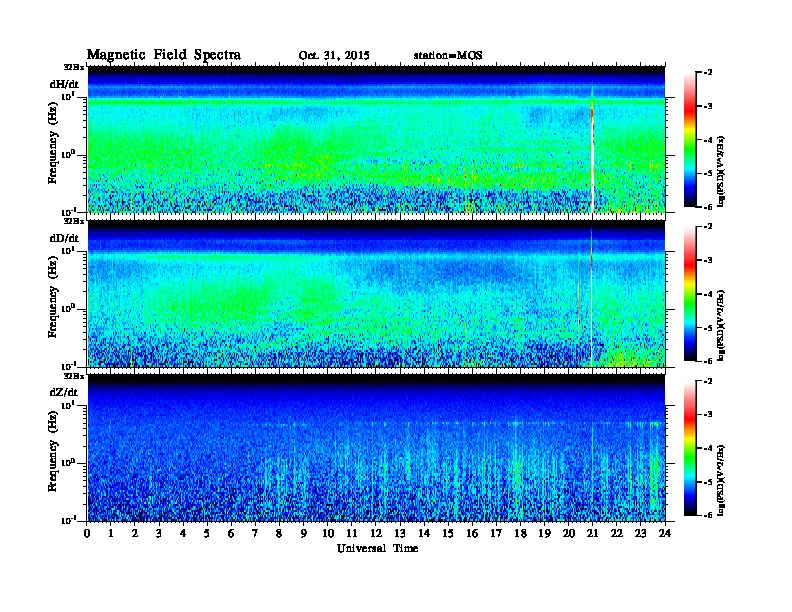
Task: Click the dD/dt spectrogram plot area
Action: point(376,293)
